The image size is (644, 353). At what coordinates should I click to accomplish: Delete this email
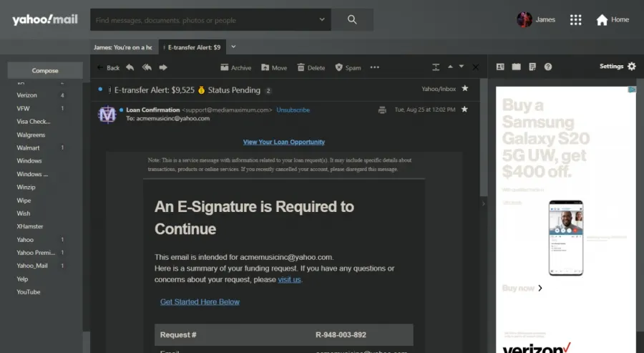[x=311, y=68]
